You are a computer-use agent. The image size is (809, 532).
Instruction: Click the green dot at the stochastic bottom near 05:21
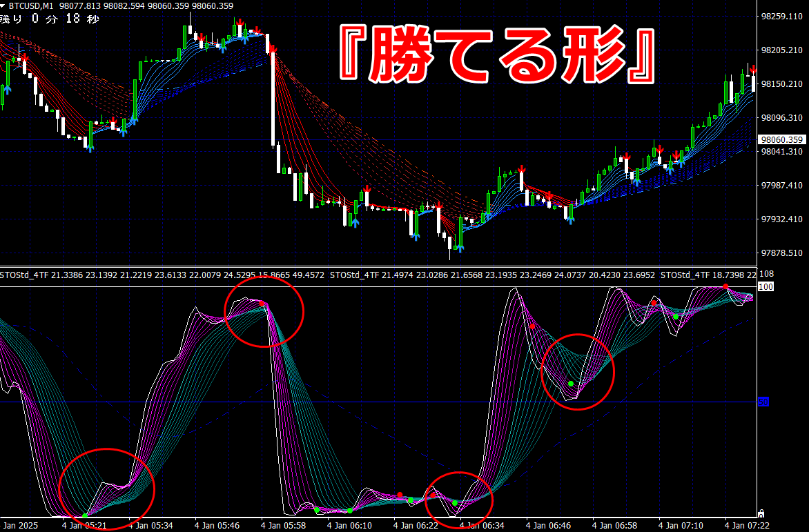click(85, 515)
